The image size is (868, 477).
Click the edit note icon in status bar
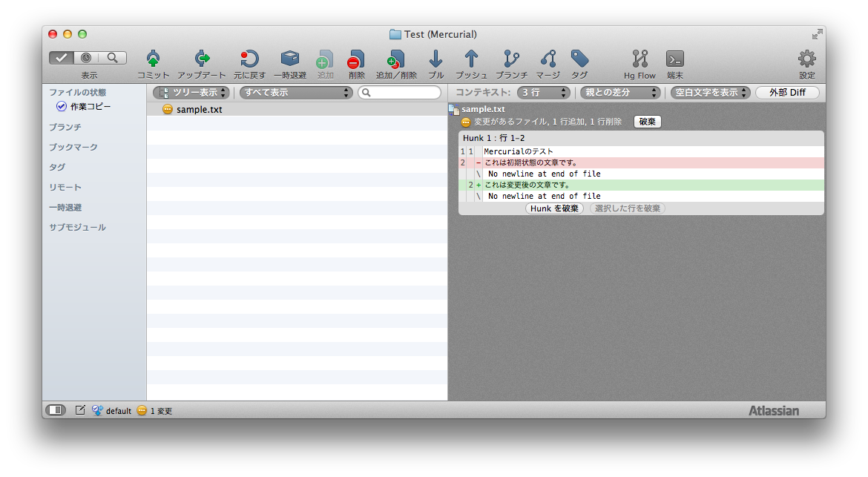pos(80,410)
